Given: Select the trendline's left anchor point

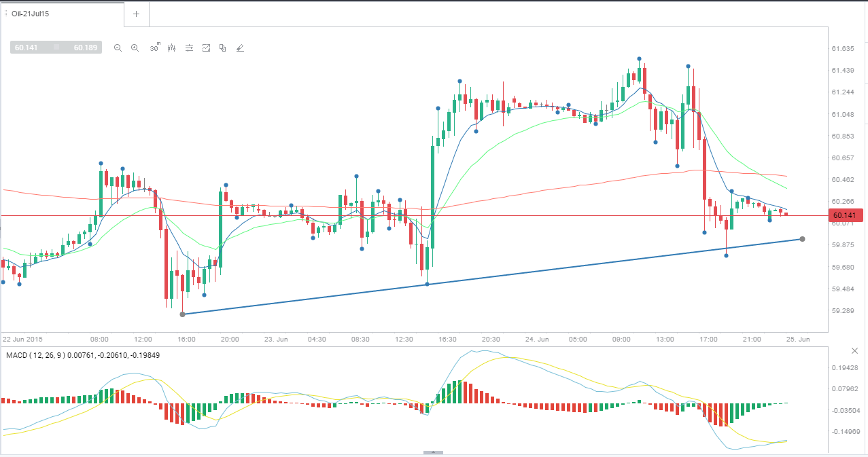Looking at the screenshot, I should pyautogui.click(x=182, y=314).
